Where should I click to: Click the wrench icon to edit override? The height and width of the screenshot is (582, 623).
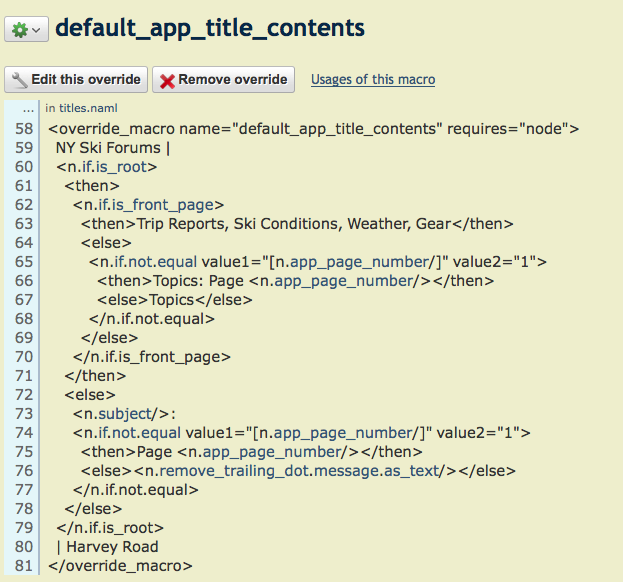(19, 80)
